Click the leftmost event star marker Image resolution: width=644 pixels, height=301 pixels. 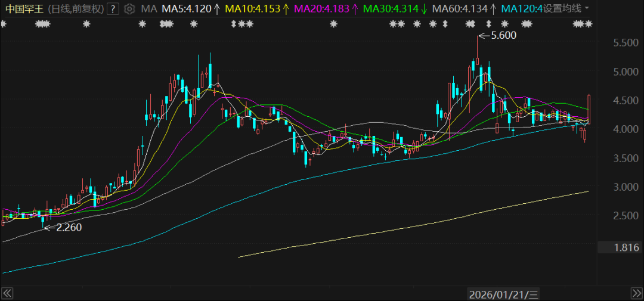coord(4,24)
